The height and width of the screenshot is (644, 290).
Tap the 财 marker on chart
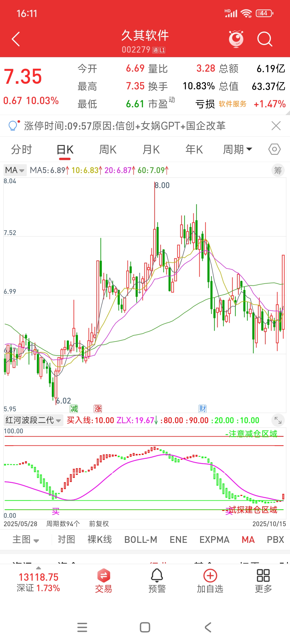(x=202, y=409)
